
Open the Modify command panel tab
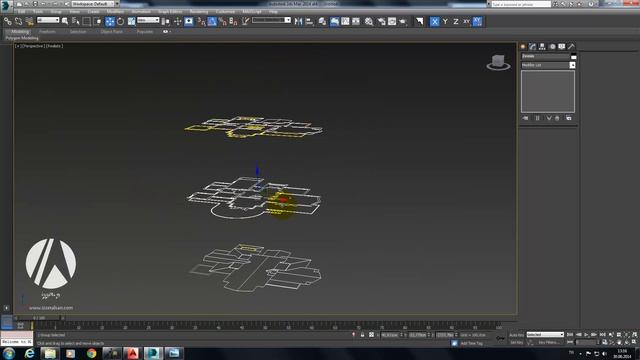532,47
